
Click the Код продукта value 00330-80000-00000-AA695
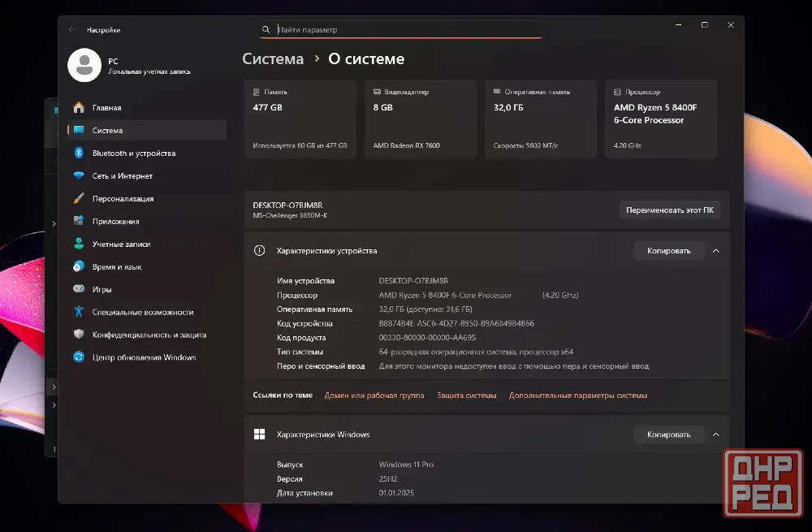click(427, 337)
